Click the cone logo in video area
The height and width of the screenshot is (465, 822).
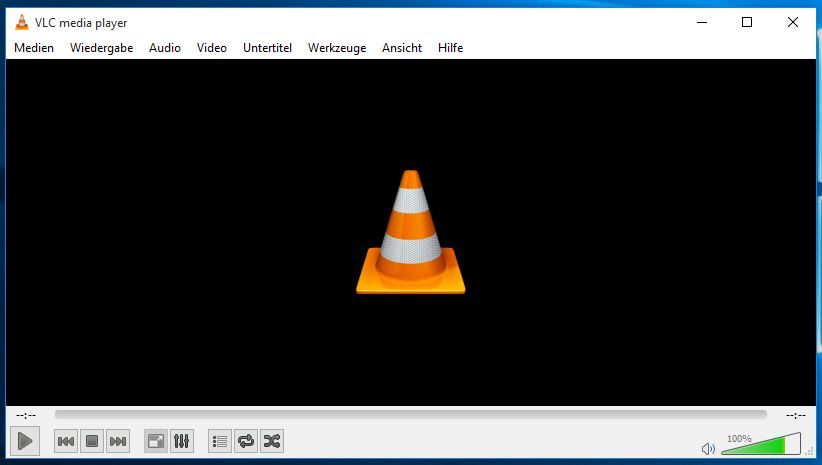[410, 232]
